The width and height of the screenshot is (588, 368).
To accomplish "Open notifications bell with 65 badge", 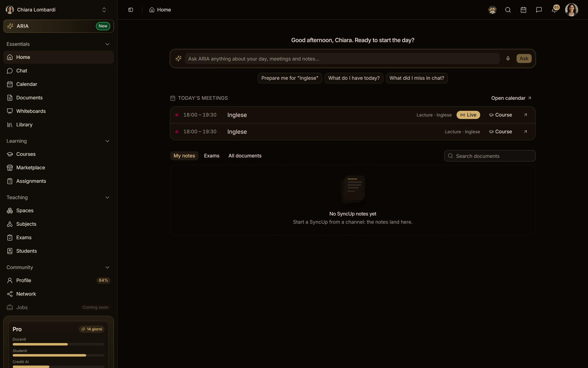I will tap(555, 10).
